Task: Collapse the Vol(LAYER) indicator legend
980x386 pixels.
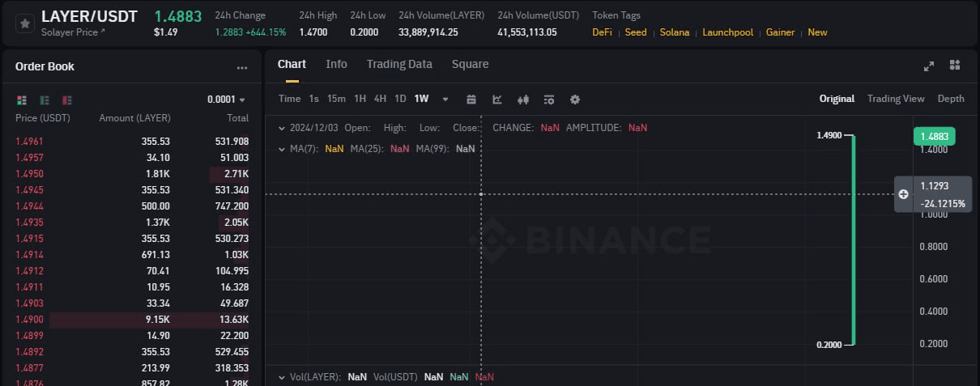Action: (281, 377)
